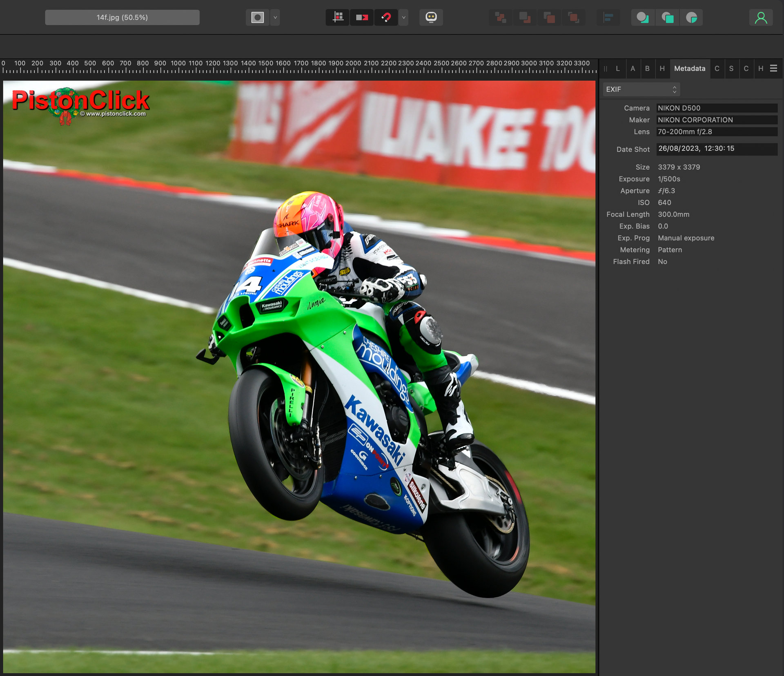Image resolution: width=784 pixels, height=676 pixels.
Task: Click the 14f.jpg document title field
Action: coord(122,18)
